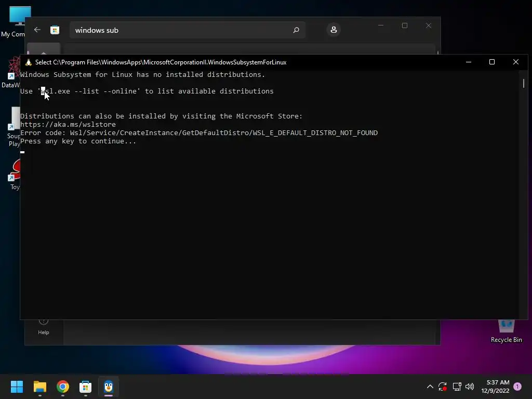Minimize the WSL console window
The height and width of the screenshot is (399, 532).
pos(469,62)
